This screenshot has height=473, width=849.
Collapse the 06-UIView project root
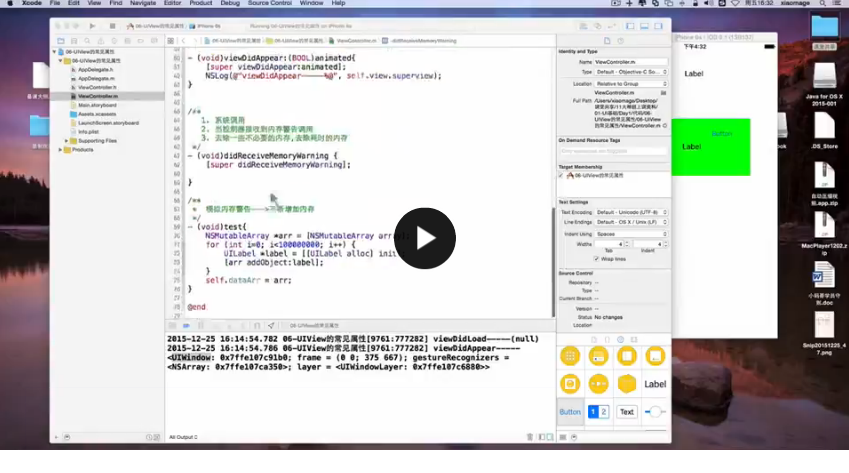[x=55, y=52]
